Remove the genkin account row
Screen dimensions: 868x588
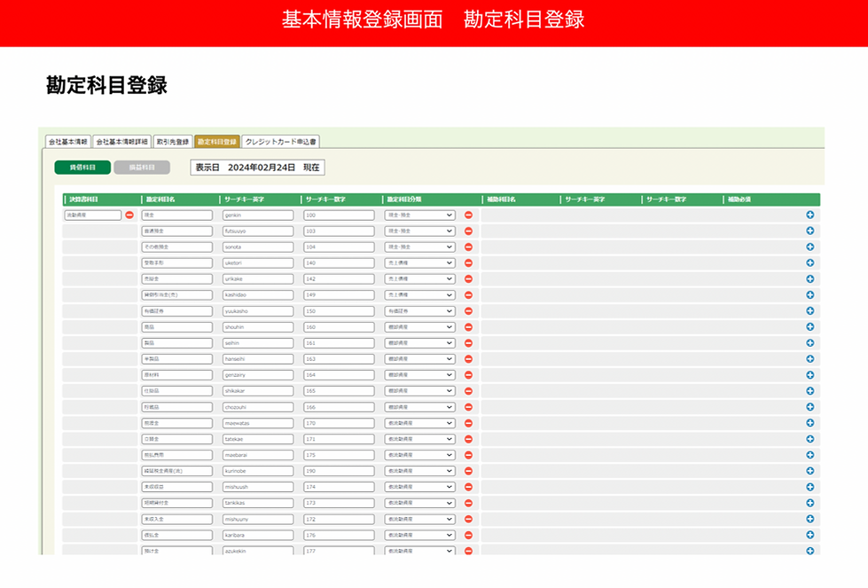[x=468, y=215]
